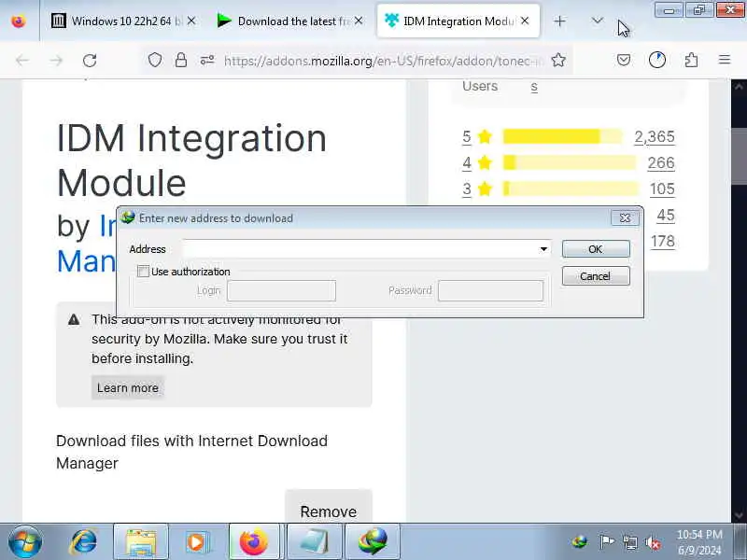The height and width of the screenshot is (560, 747).
Task: Open Windows Explorer from taskbar
Action: click(141, 542)
